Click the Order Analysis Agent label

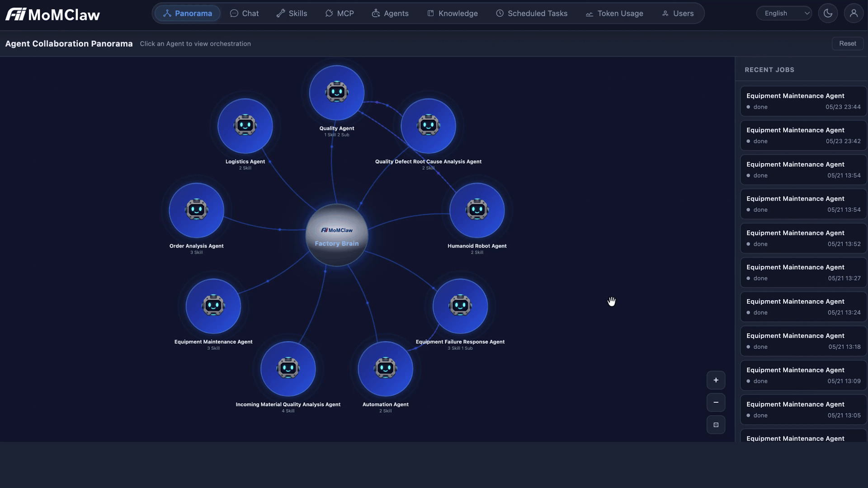coord(196,246)
